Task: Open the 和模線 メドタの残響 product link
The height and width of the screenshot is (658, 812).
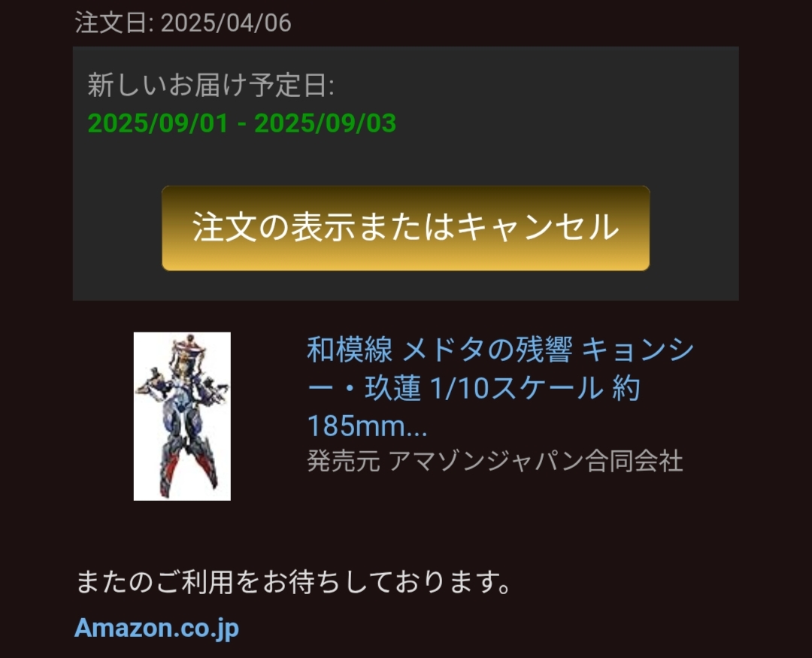Action: click(500, 387)
